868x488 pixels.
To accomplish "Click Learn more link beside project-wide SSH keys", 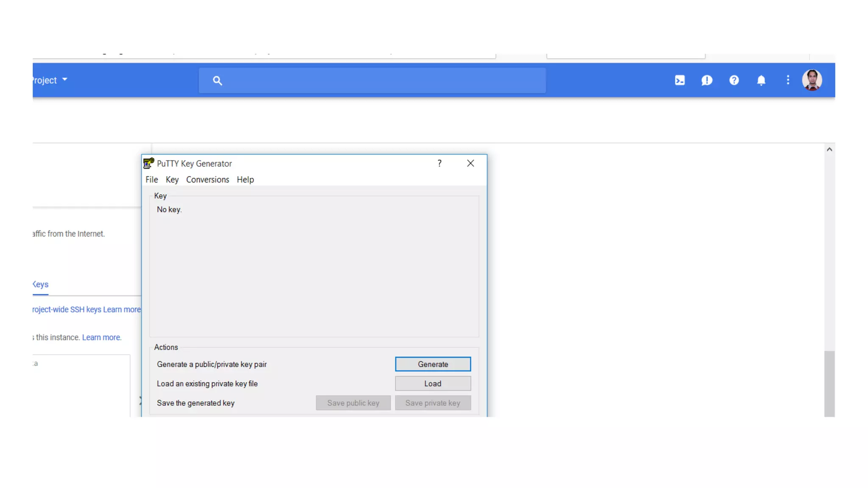I will tap(122, 310).
